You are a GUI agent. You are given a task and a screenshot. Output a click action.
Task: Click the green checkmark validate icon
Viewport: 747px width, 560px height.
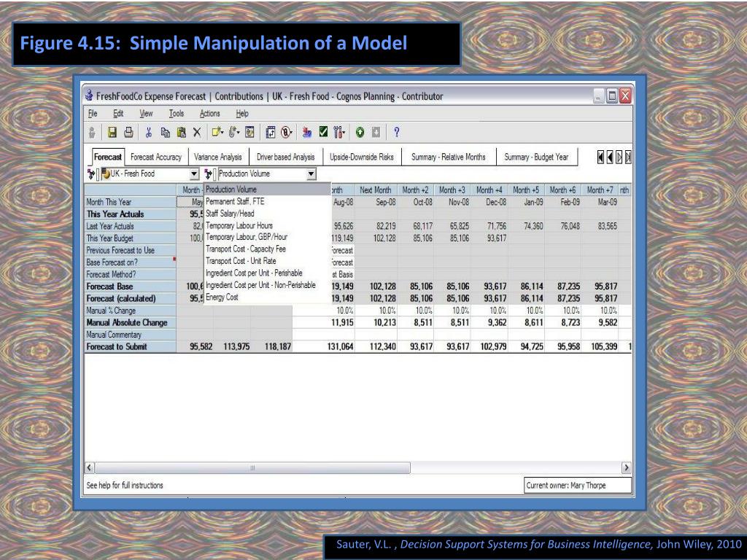pyautogui.click(x=323, y=132)
